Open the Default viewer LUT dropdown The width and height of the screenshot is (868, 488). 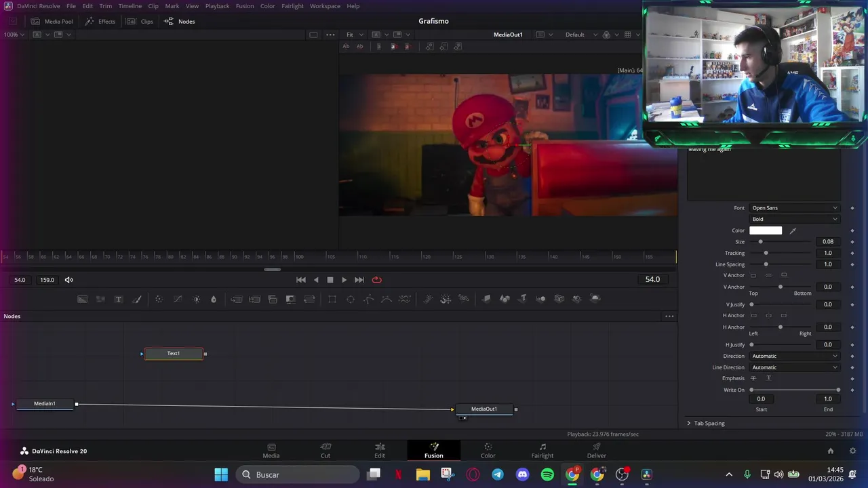coord(581,35)
